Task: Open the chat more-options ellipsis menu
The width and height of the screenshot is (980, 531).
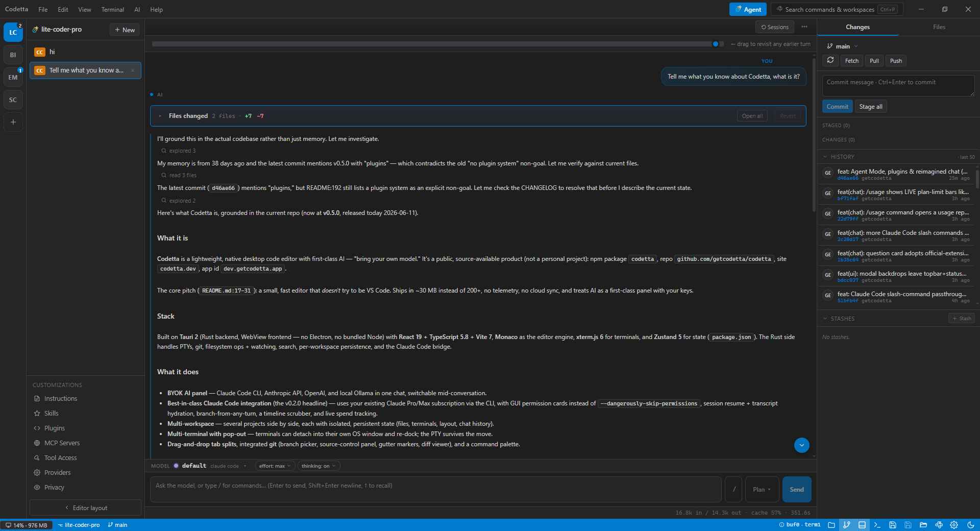Action: pyautogui.click(x=804, y=27)
